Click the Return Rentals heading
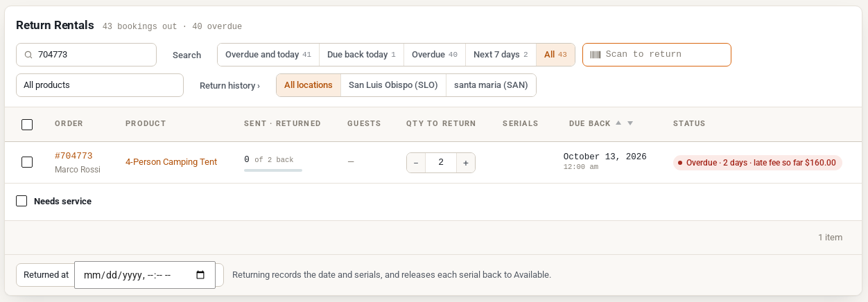The width and height of the screenshot is (868, 302). pos(55,25)
